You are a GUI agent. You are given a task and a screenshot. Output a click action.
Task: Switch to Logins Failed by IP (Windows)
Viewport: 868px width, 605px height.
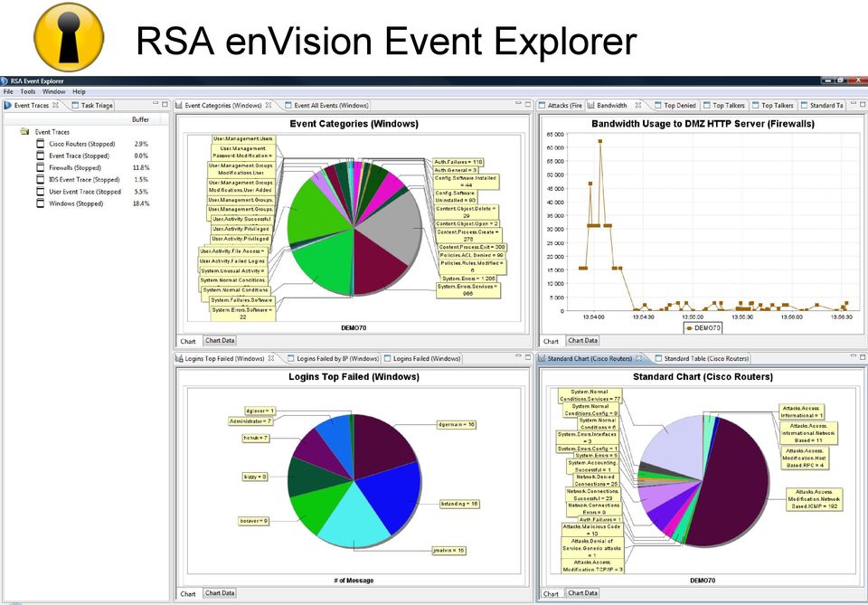[x=334, y=359]
